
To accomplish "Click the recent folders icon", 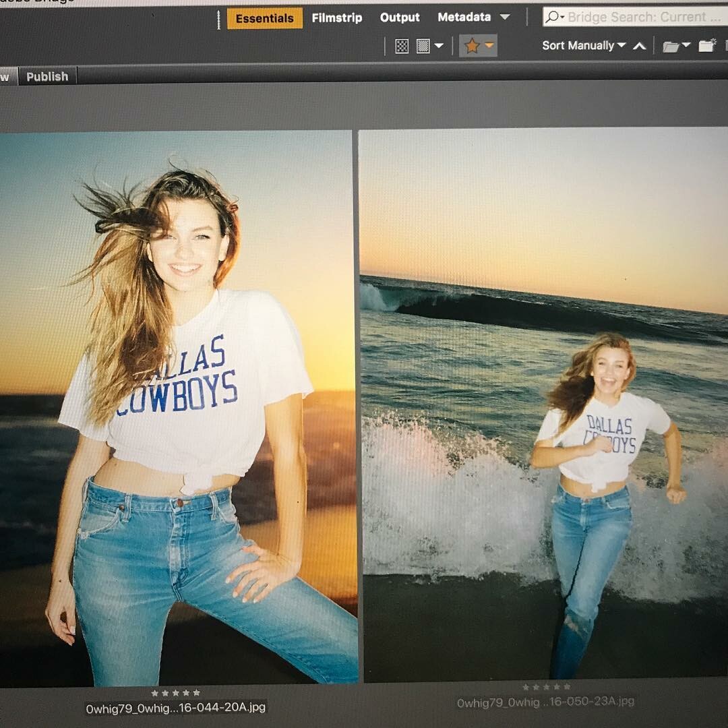I will tap(671, 47).
